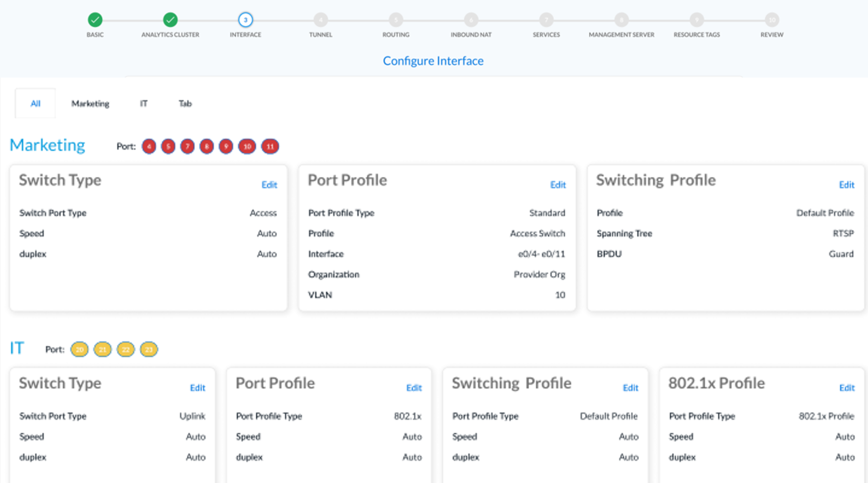Jump to the Tunnel step circle
Viewport: 868px width, 483px height.
coord(321,20)
